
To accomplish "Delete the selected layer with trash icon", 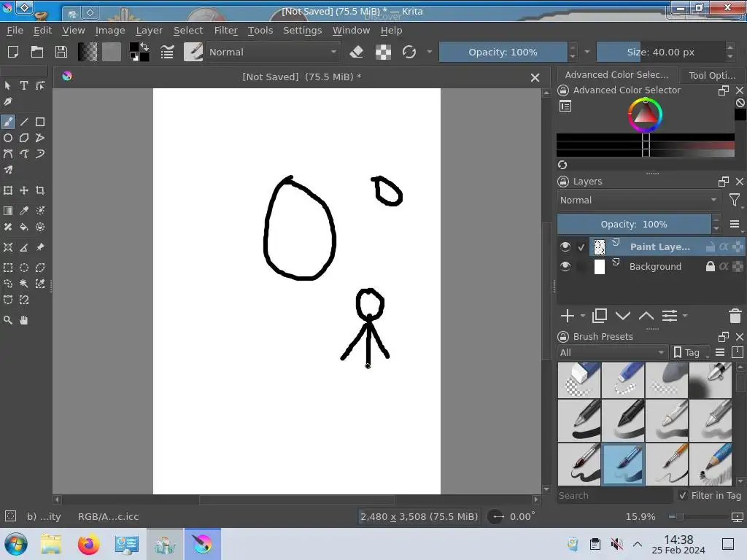I will tap(735, 316).
